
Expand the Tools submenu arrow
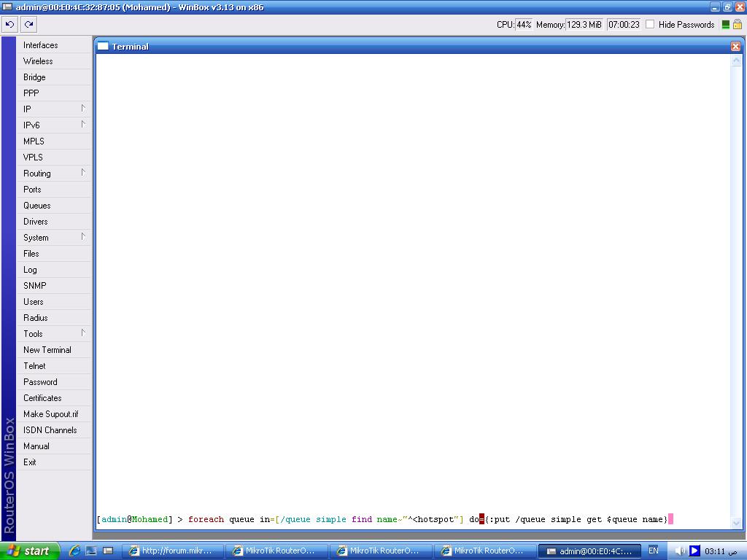pyautogui.click(x=83, y=333)
